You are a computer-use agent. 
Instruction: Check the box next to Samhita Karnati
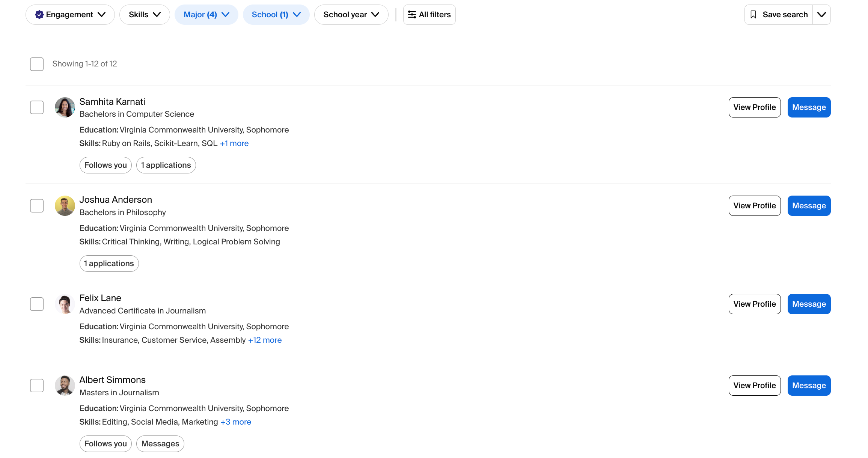point(37,107)
